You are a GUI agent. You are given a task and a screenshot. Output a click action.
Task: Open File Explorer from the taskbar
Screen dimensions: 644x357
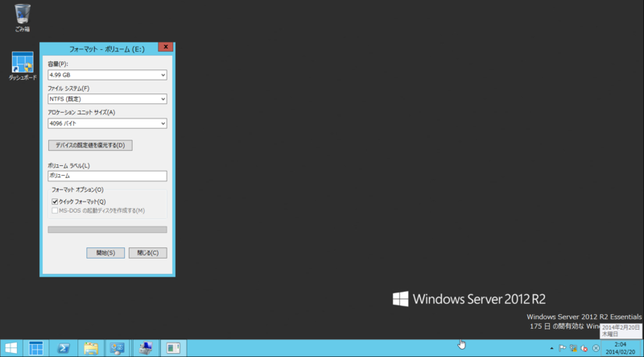pos(91,348)
